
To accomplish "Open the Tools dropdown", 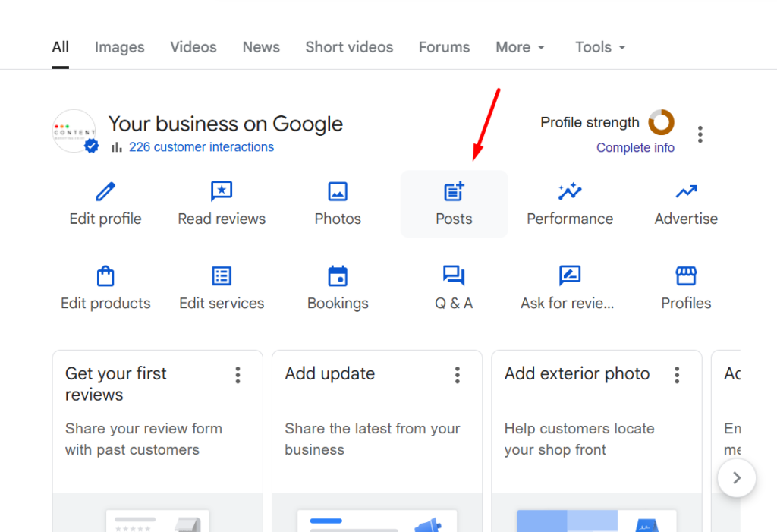I will pos(599,47).
